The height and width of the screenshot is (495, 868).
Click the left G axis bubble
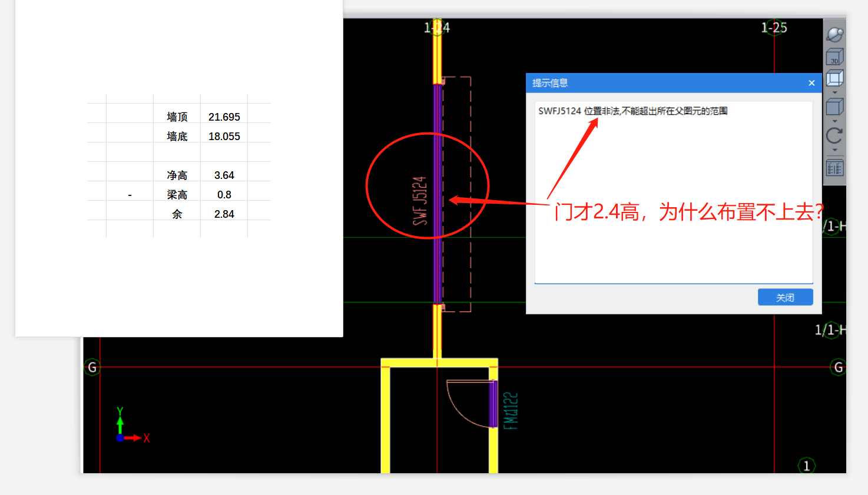(92, 367)
